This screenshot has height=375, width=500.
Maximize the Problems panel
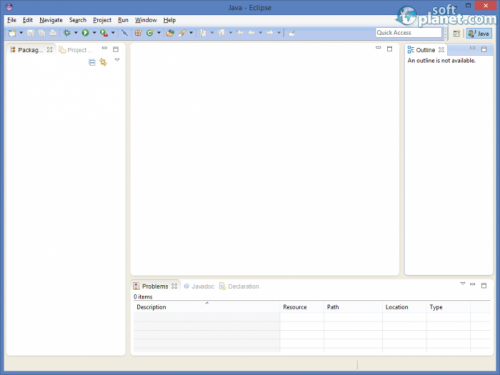[484, 285]
